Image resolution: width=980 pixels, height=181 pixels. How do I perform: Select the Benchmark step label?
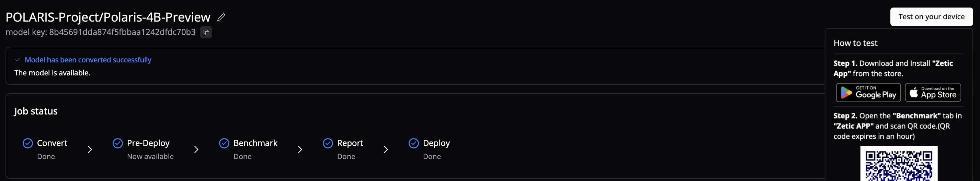click(255, 143)
